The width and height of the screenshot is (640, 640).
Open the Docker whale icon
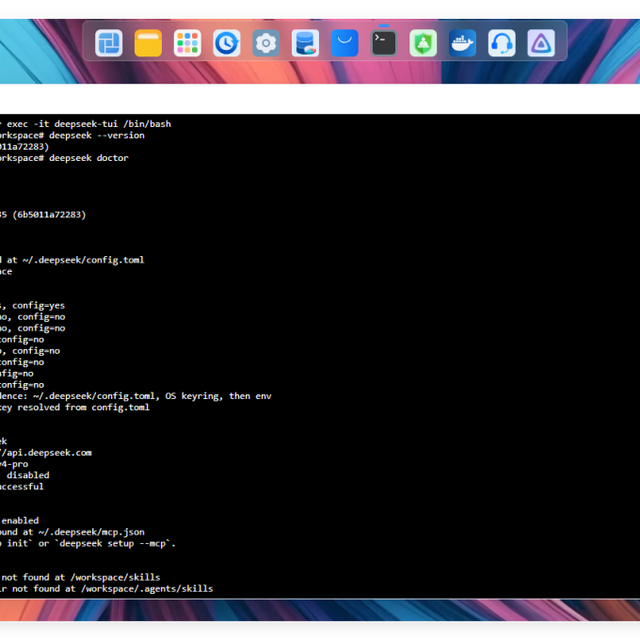pos(462,43)
